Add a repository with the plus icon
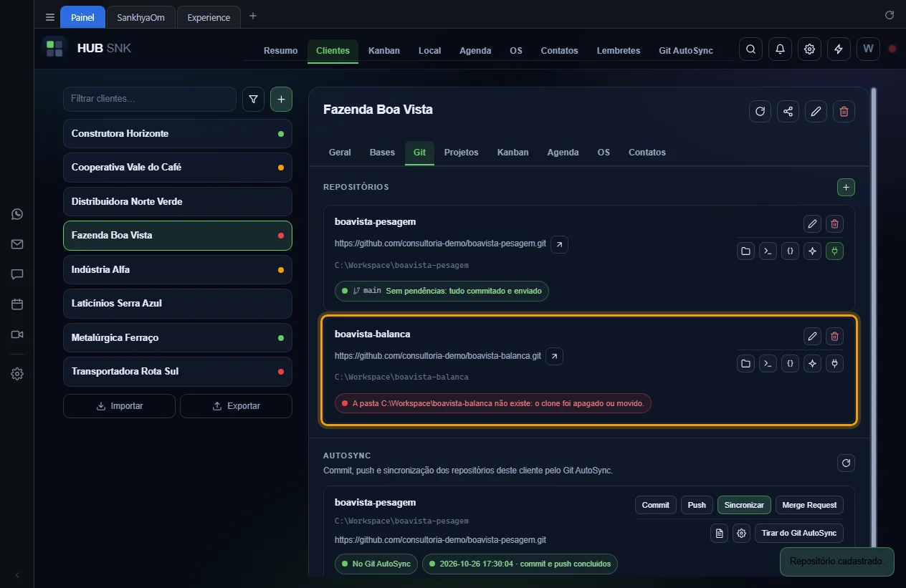Viewport: 906px width, 588px height. pyautogui.click(x=846, y=188)
